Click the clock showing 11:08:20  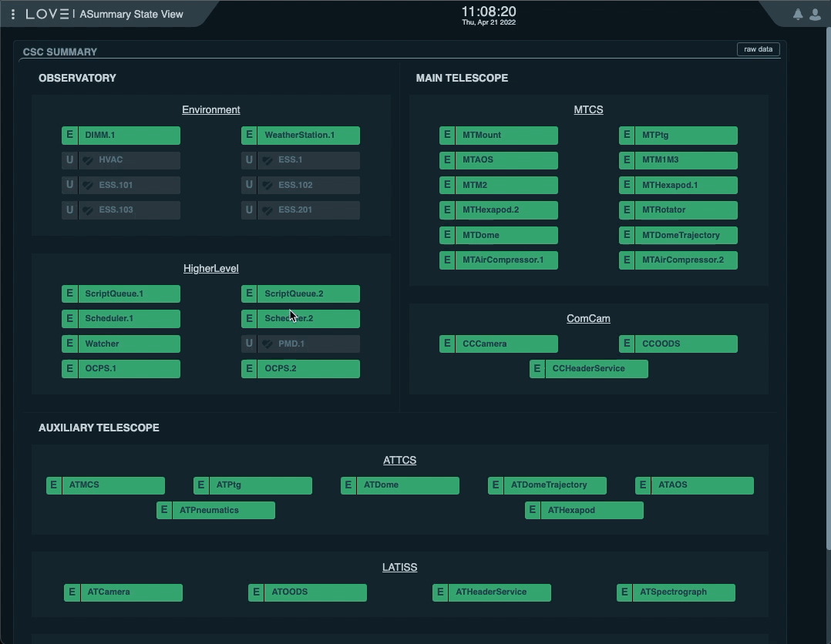pyautogui.click(x=488, y=12)
